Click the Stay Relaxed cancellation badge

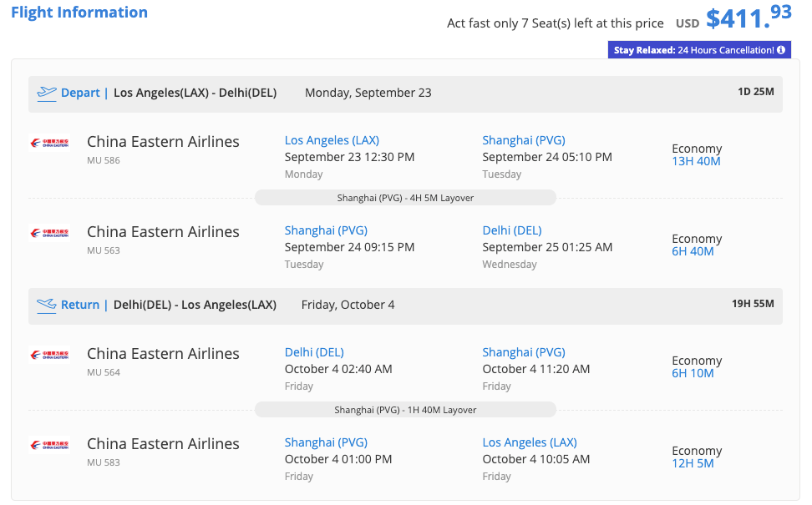pos(698,50)
